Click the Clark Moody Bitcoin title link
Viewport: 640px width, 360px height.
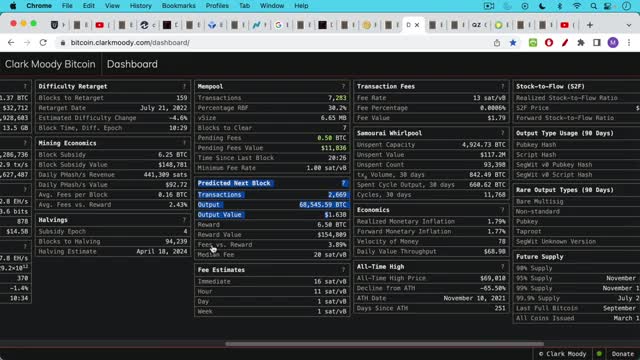tap(50, 64)
